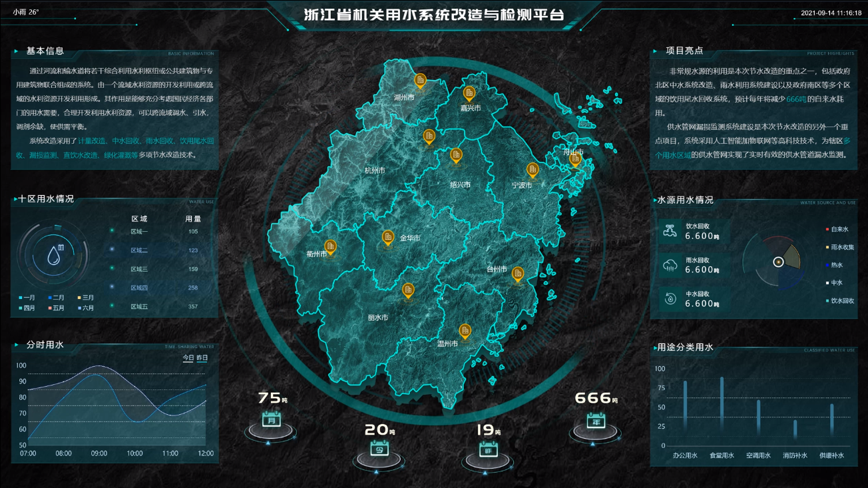Viewport: 868px width, 488px height.
Task: Toggle the 三月 legend item
Action: tap(85, 298)
